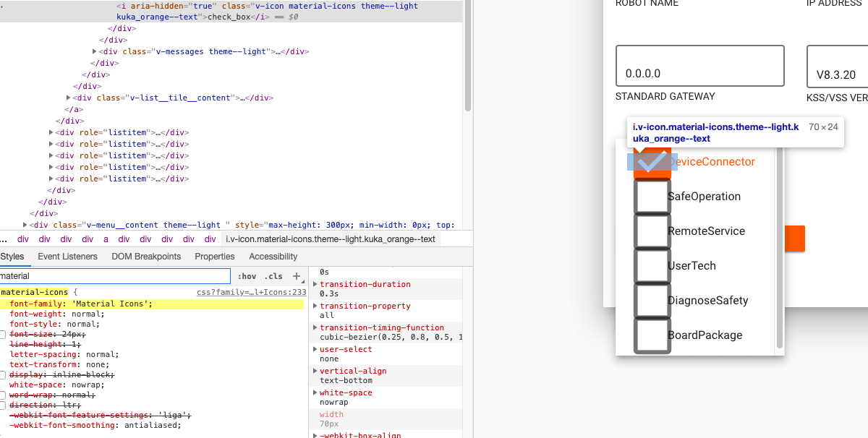The width and height of the screenshot is (868, 438).
Task: Expand the vertical-align property details
Action: tap(314, 371)
